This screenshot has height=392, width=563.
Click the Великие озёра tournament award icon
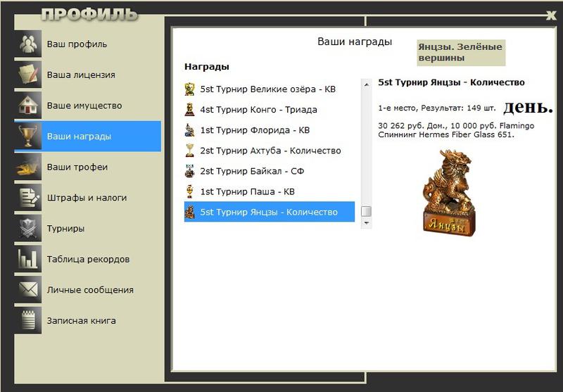(189, 89)
